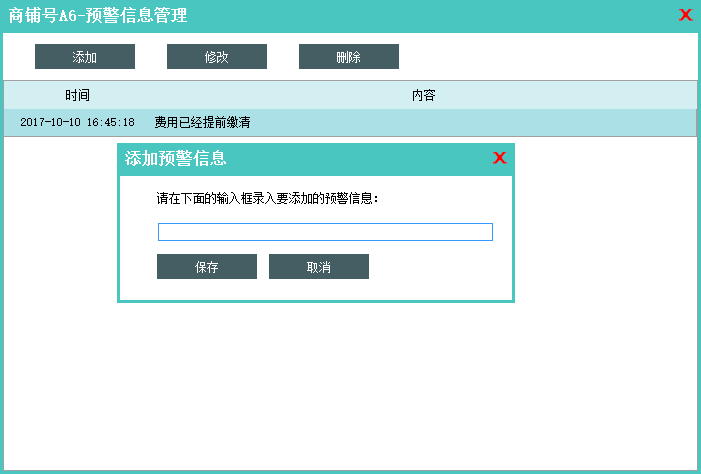This screenshot has width=701, height=474.
Task: Click the 删除 button
Action: [348, 57]
